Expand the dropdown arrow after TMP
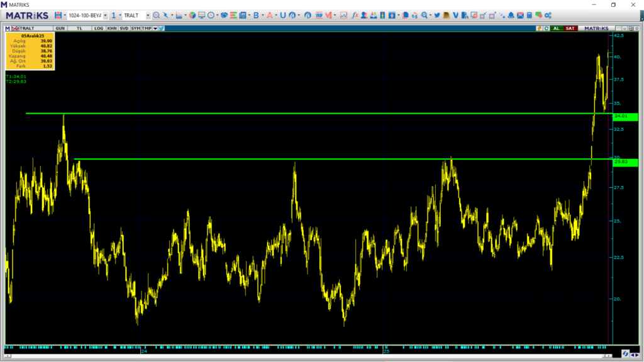Image resolution: width=644 pixels, height=362 pixels. tap(155, 28)
